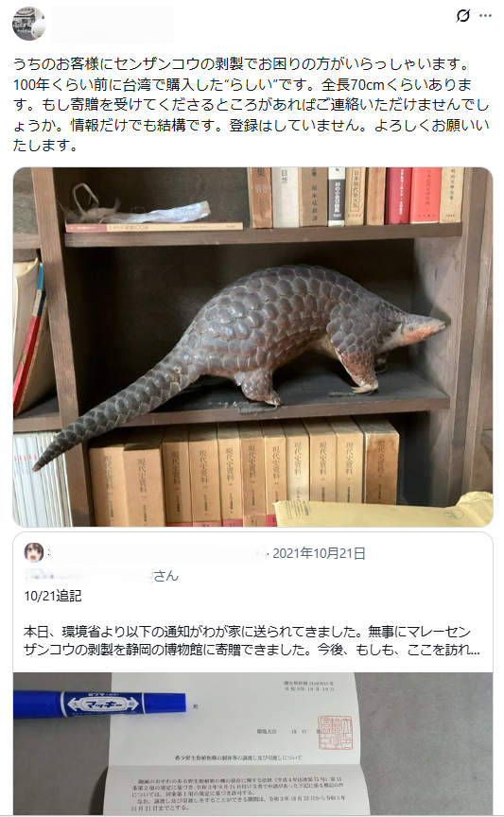Click the yellow envelope in the photo corner
This screenshot has width=504, height=817.
[x=383, y=512]
